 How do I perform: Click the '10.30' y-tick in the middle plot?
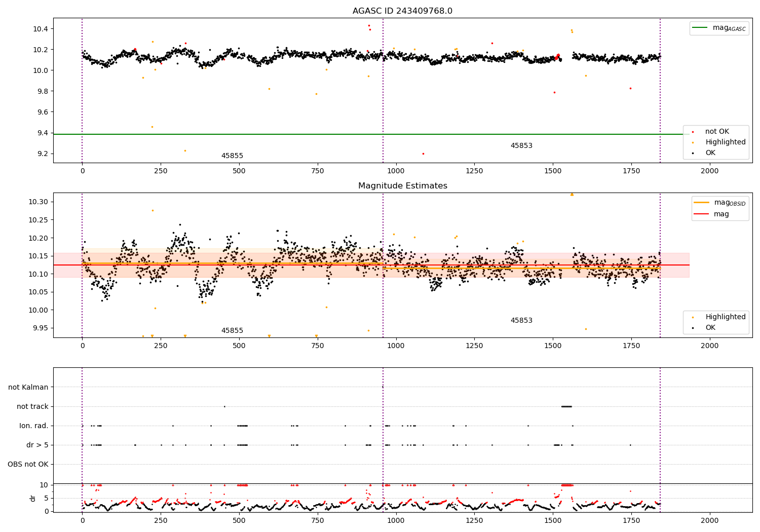coord(39,202)
